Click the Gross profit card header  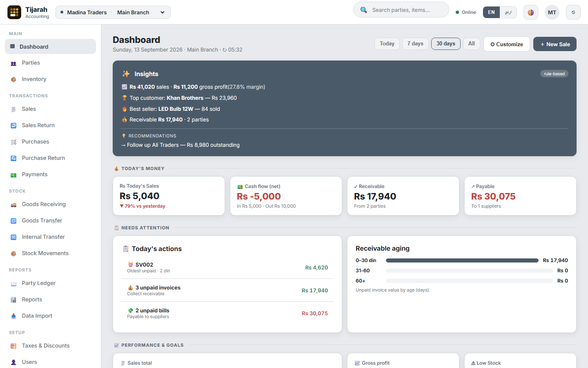pyautogui.click(x=372, y=363)
